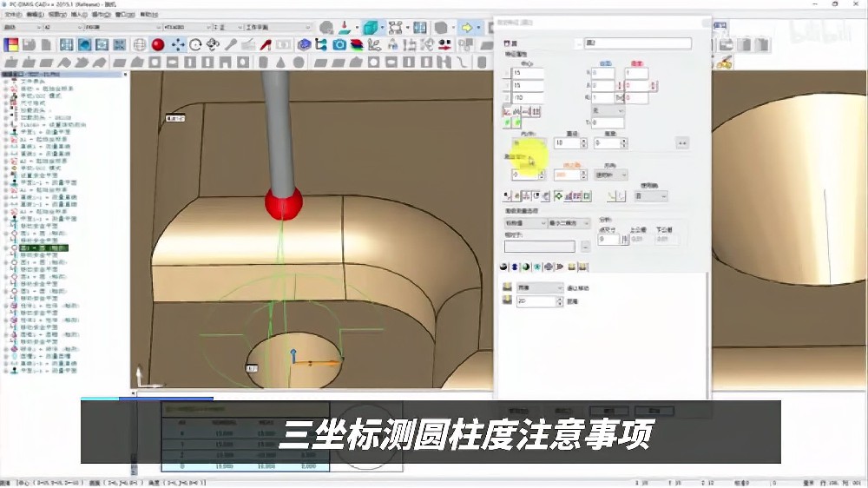868x488 pixels.
Task: Click the swap button between vector K fields
Action: [620, 98]
